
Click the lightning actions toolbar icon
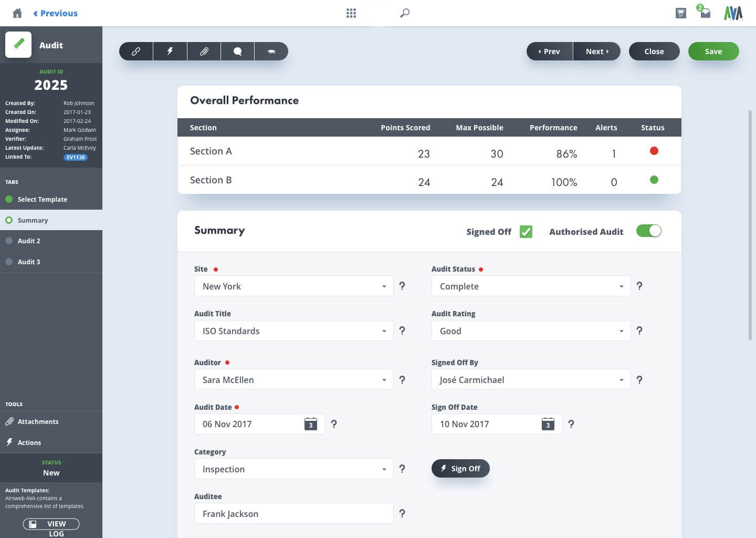tap(170, 51)
